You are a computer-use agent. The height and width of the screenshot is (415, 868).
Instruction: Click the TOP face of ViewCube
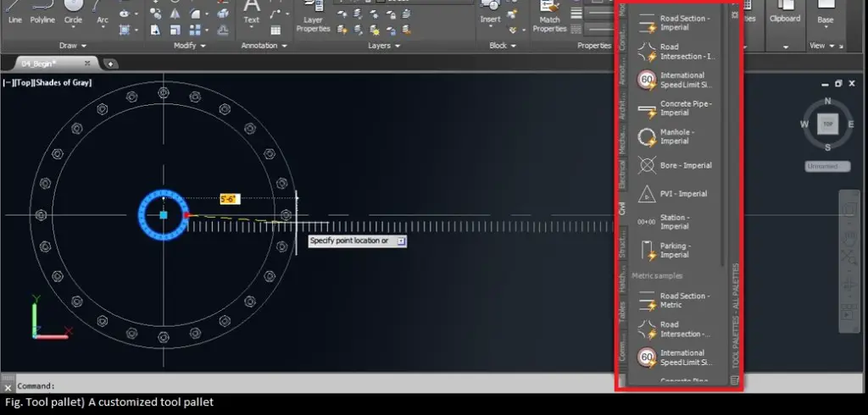pos(826,125)
